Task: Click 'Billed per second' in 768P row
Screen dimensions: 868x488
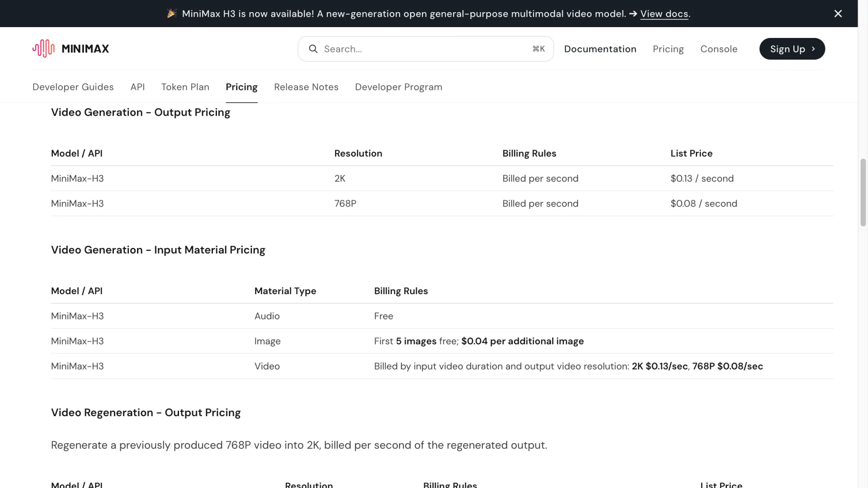Action: (x=540, y=203)
